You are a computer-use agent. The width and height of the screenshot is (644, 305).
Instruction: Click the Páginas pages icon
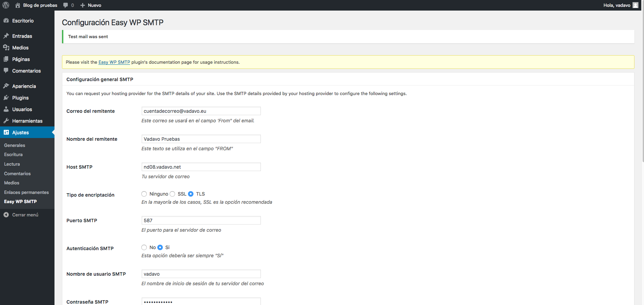tap(6, 59)
